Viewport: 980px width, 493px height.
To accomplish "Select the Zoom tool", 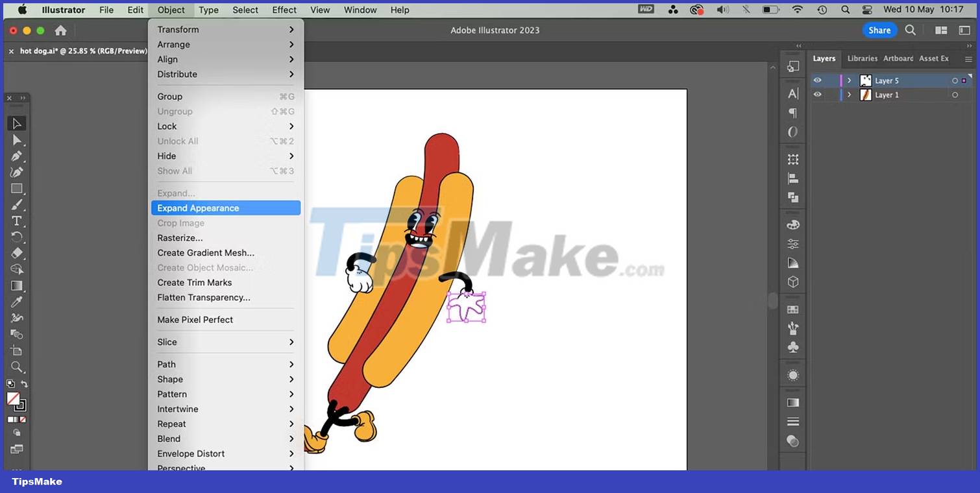I will point(16,367).
